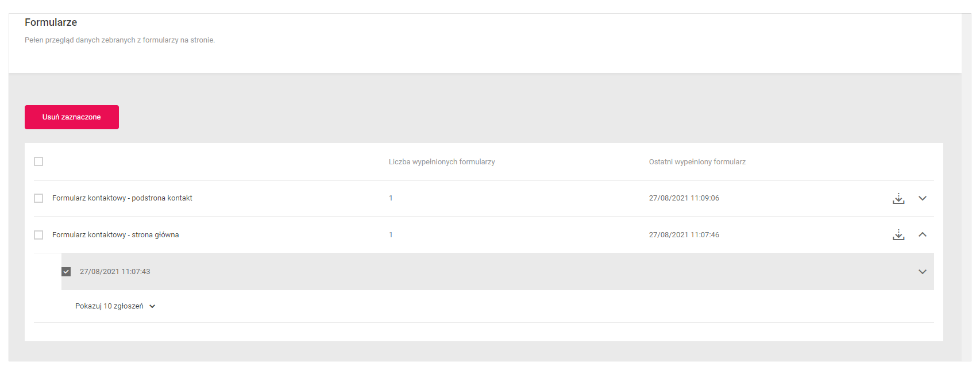Expand the 27/08/2021 11:07:43 submission details

coord(923,272)
